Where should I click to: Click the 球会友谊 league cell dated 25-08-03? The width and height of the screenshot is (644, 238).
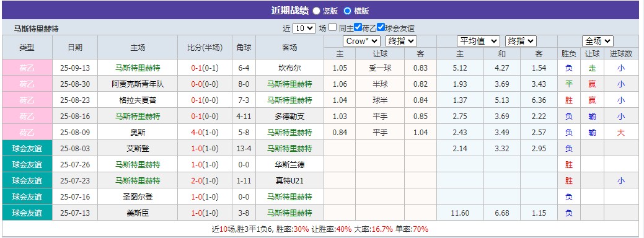[27, 149]
